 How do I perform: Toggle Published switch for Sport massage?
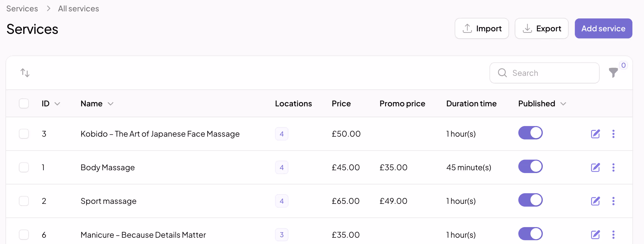pyautogui.click(x=530, y=200)
